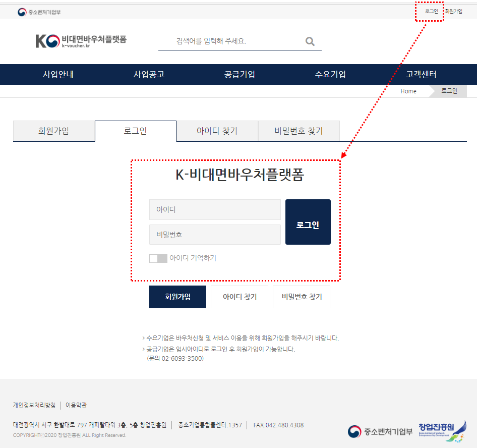
Task: Toggle the 아이디 기억하기 switch
Action: 158,258
